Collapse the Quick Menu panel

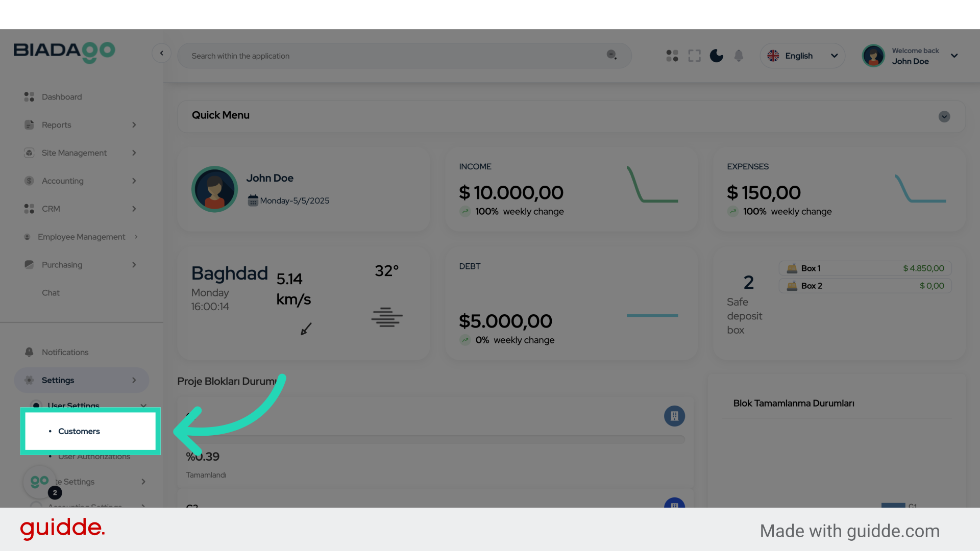point(944,116)
